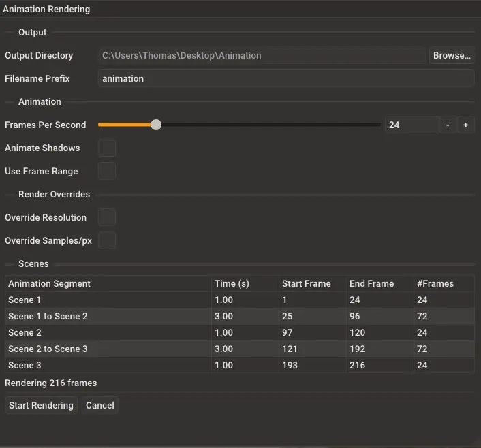Click the Time (s) column header

(x=245, y=284)
